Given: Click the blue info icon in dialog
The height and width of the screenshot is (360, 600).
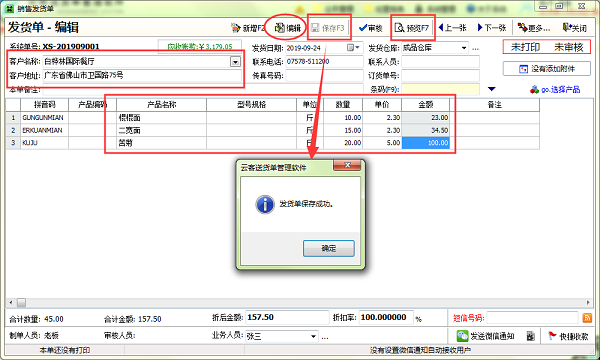Looking at the screenshot, I should point(265,204).
